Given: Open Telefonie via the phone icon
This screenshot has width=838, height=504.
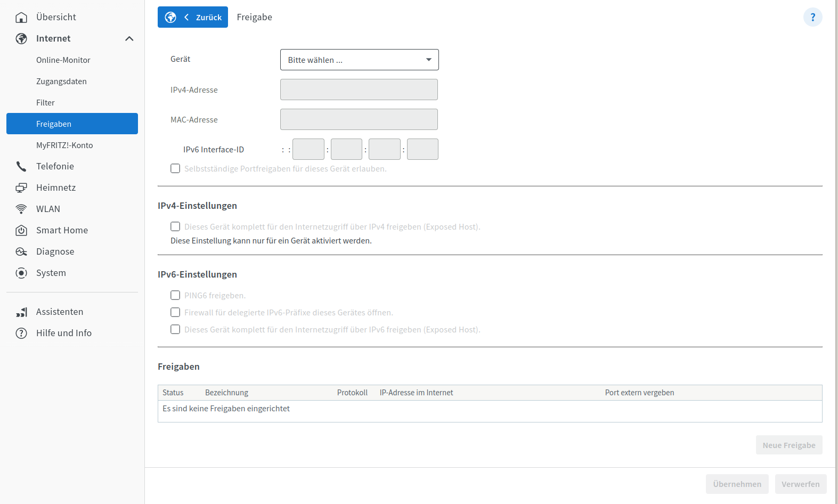Looking at the screenshot, I should [x=21, y=166].
